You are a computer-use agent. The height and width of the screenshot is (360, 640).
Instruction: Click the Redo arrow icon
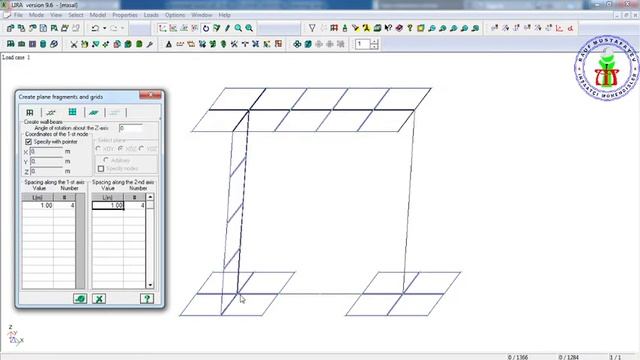(114, 28)
